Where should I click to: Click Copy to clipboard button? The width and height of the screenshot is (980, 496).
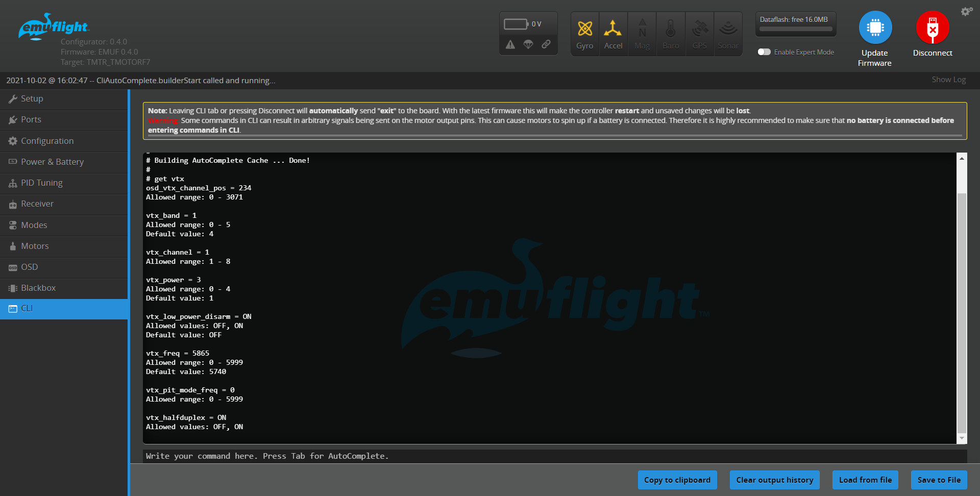click(x=677, y=480)
